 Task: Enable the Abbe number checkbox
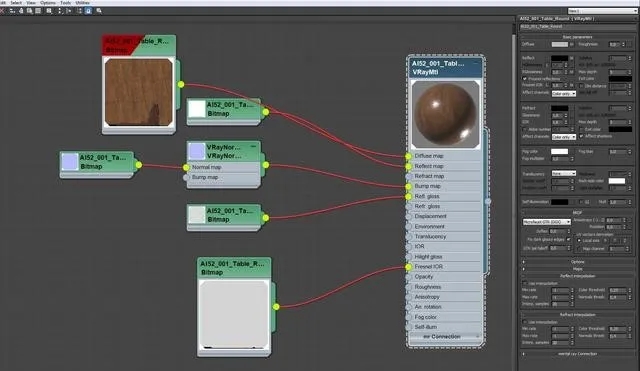coord(524,129)
